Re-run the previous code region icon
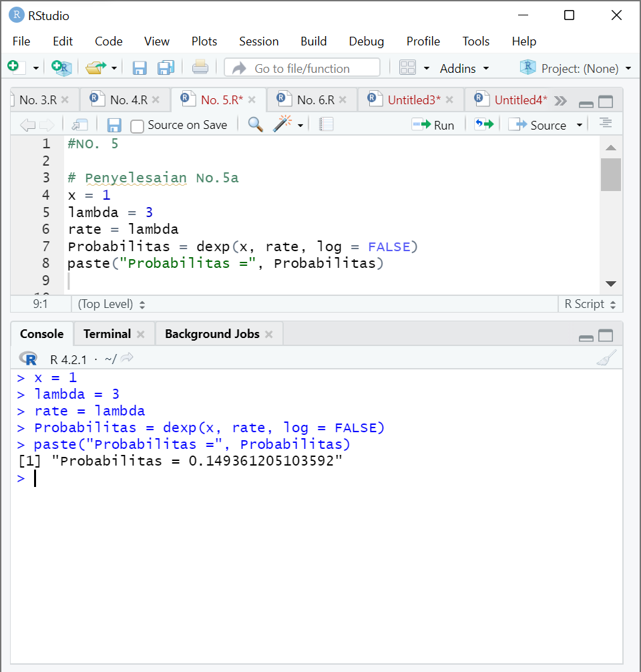This screenshot has height=672, width=641. pos(483,124)
